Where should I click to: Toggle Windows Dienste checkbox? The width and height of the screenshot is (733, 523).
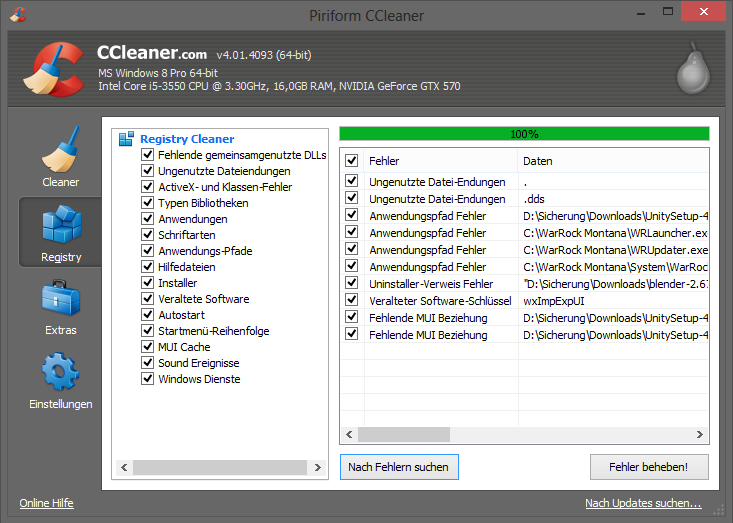147,378
